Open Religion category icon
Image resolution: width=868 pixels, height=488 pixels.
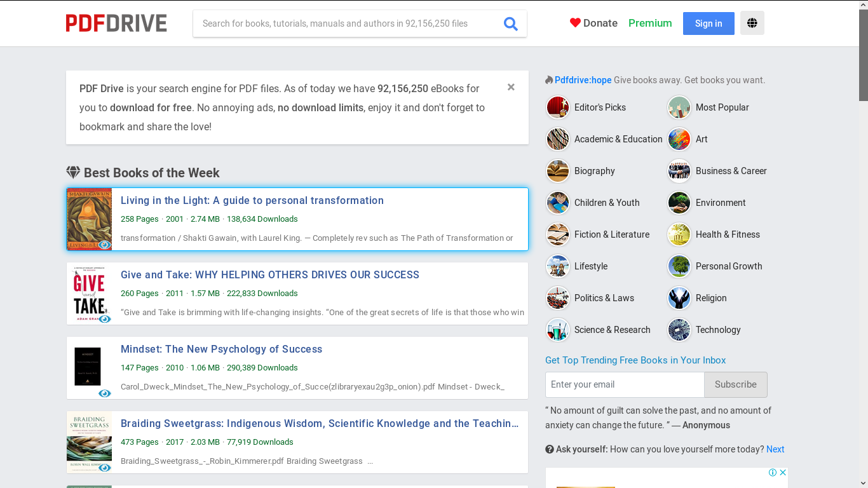click(679, 298)
